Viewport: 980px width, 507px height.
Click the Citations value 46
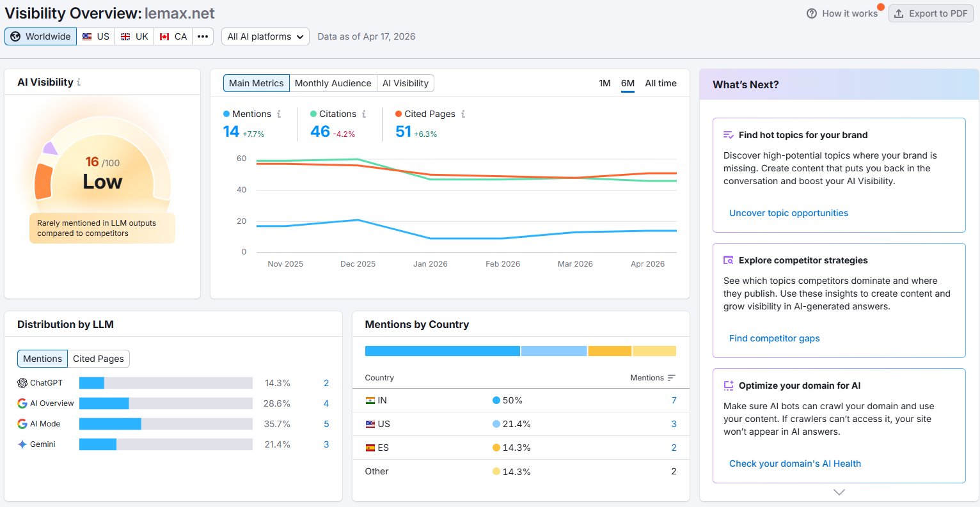[x=320, y=132]
